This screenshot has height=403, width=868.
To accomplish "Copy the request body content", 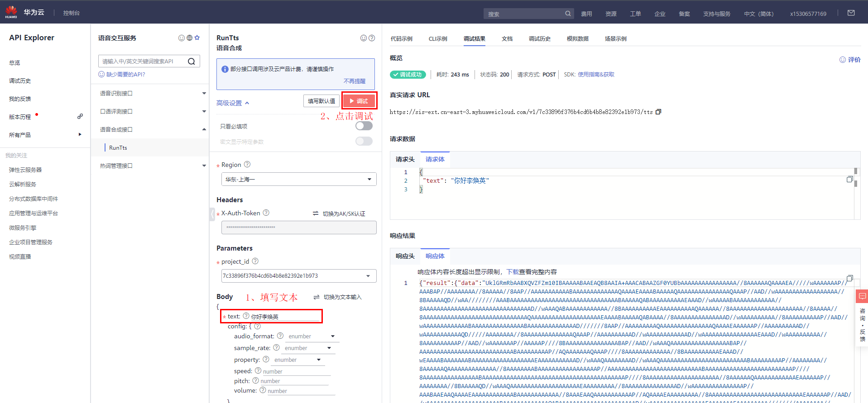I will (x=849, y=180).
